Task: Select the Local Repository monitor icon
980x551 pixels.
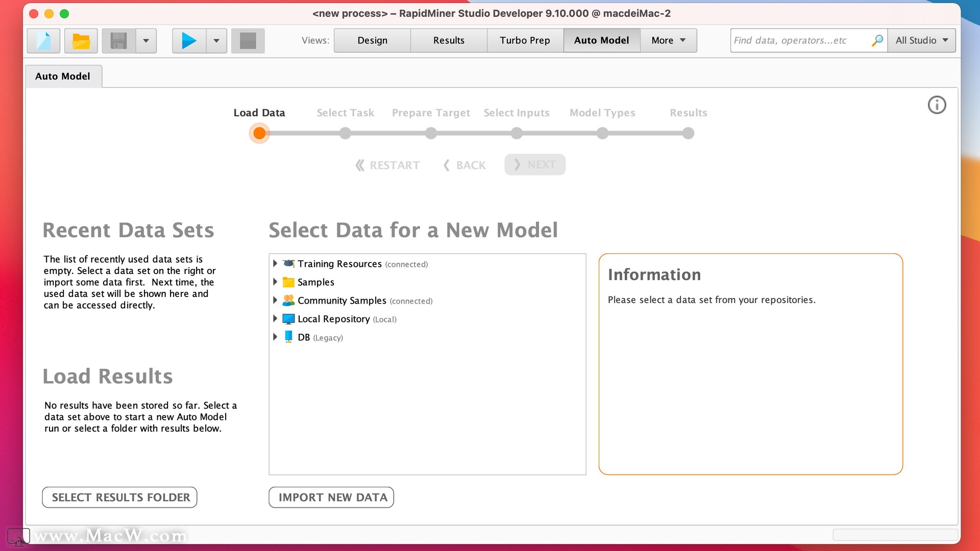Action: point(288,319)
